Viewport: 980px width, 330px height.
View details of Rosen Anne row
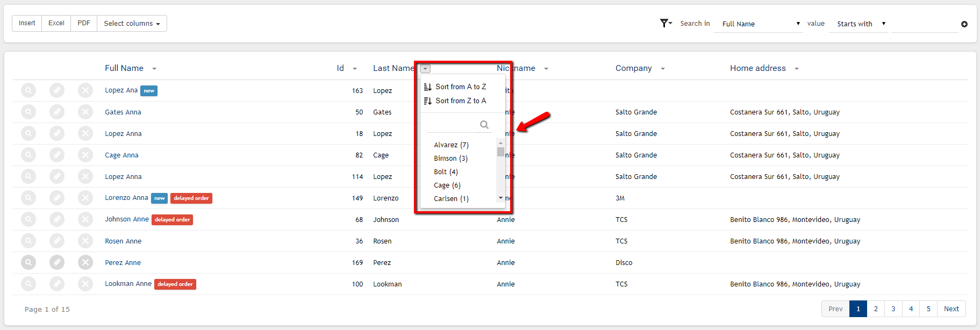(28, 241)
